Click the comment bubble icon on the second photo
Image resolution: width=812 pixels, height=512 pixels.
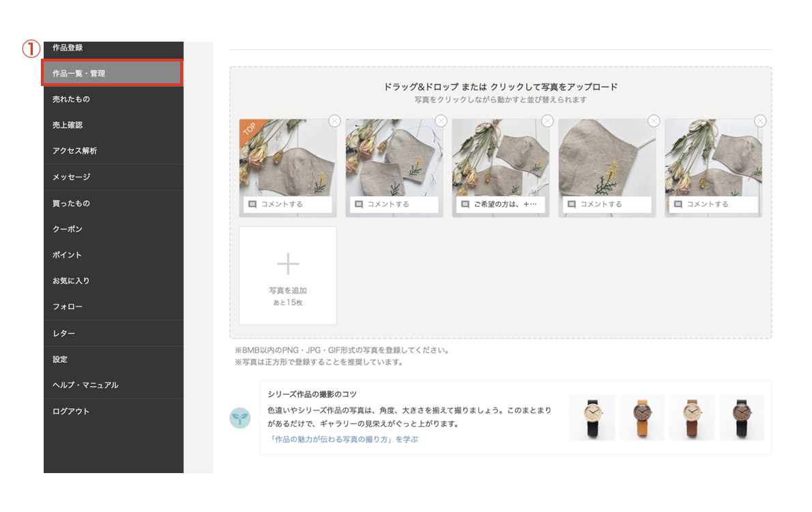click(358, 203)
